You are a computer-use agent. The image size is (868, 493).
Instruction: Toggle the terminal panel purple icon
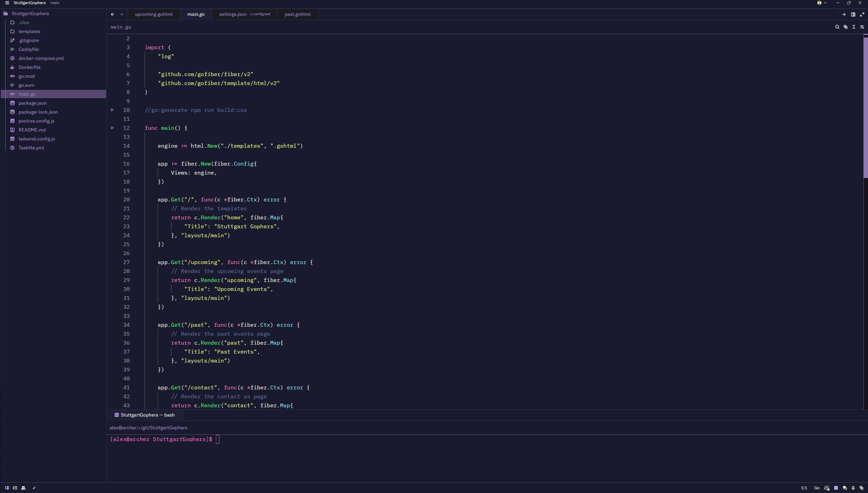[x=836, y=488]
